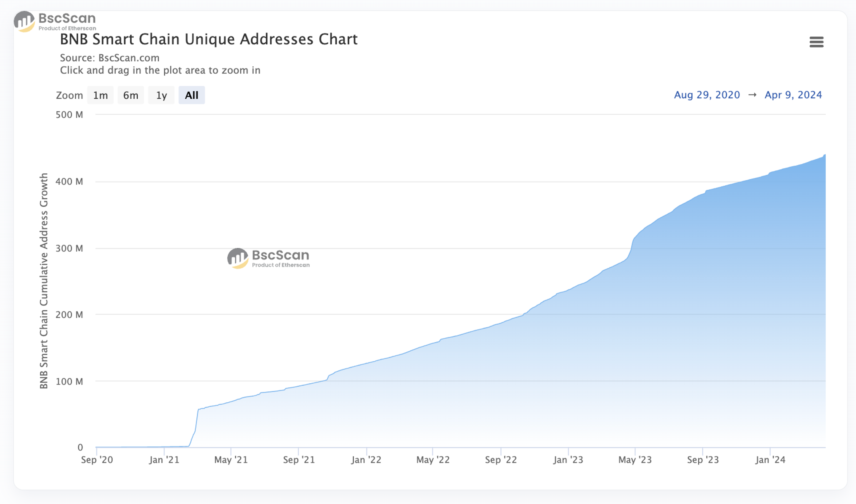Click the Jan '23 x-axis label
The image size is (856, 504).
(568, 460)
